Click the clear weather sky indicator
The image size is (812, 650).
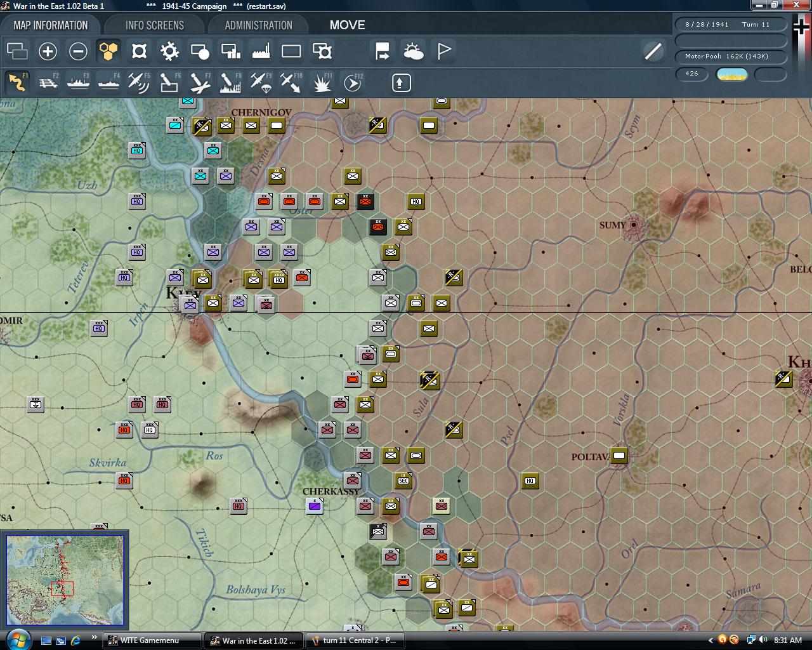(731, 74)
